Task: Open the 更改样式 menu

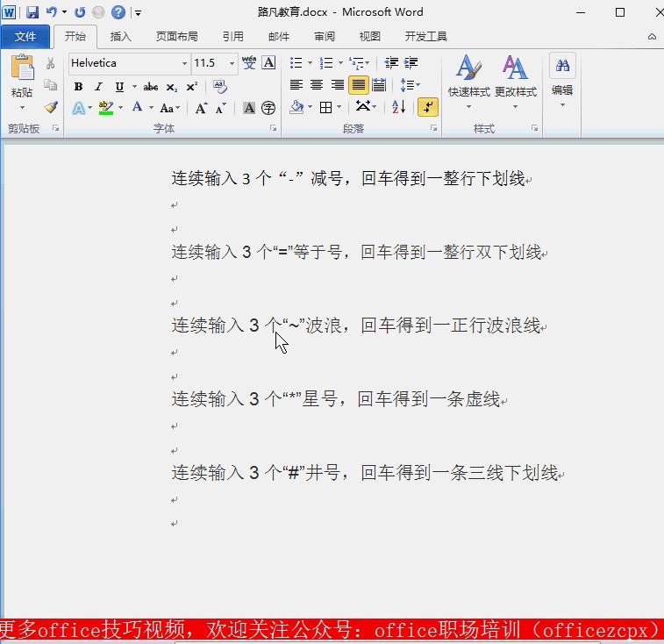Action: coord(516,82)
